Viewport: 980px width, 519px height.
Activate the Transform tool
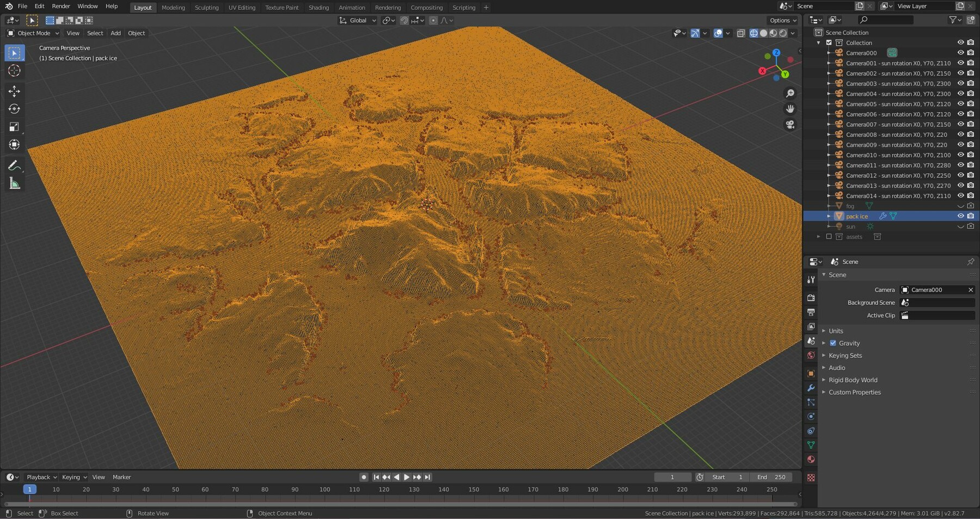[x=14, y=144]
